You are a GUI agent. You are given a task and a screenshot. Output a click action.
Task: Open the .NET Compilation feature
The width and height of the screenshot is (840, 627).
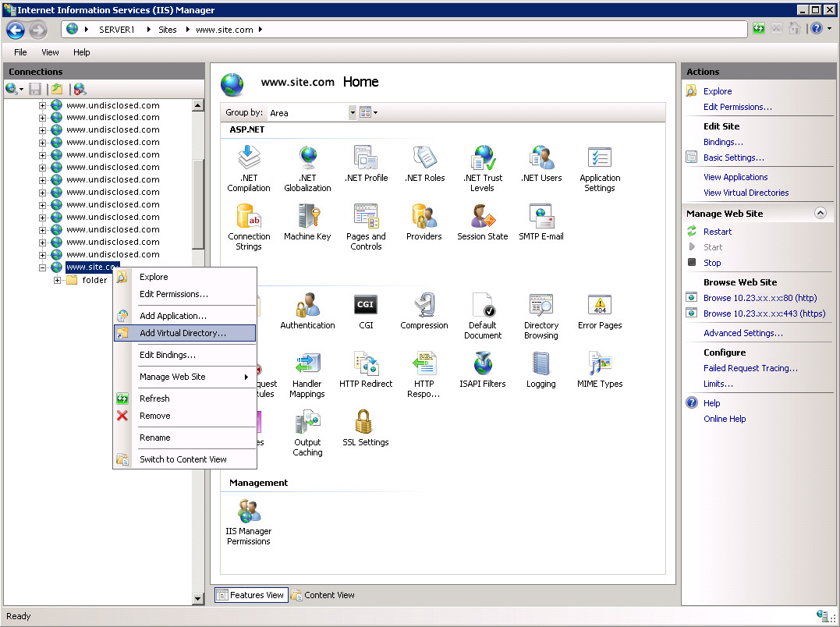(x=249, y=168)
